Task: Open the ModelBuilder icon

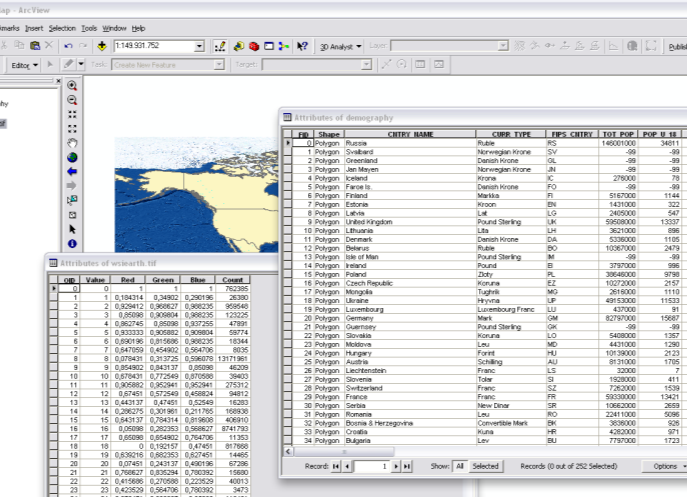Action: click(x=284, y=46)
